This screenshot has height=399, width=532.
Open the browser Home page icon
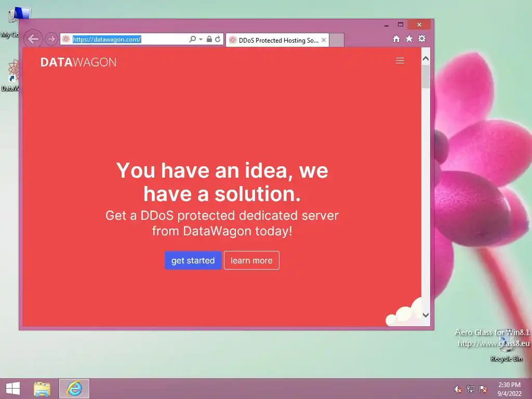tap(396, 39)
